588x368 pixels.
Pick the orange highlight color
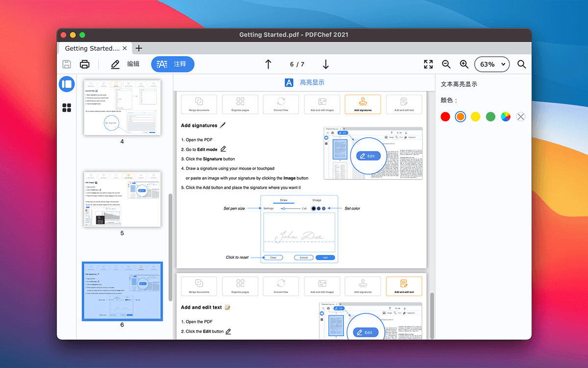(460, 117)
